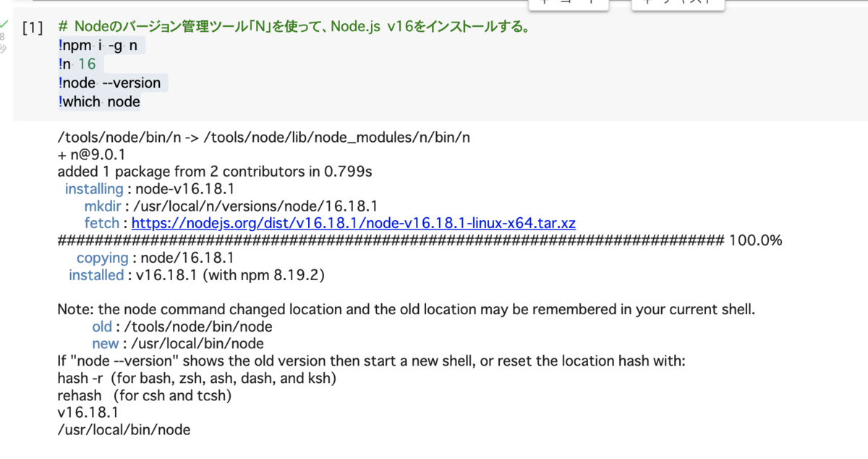The image size is (868, 459).
Task: Add a new code cell with コード button
Action: [569, 4]
